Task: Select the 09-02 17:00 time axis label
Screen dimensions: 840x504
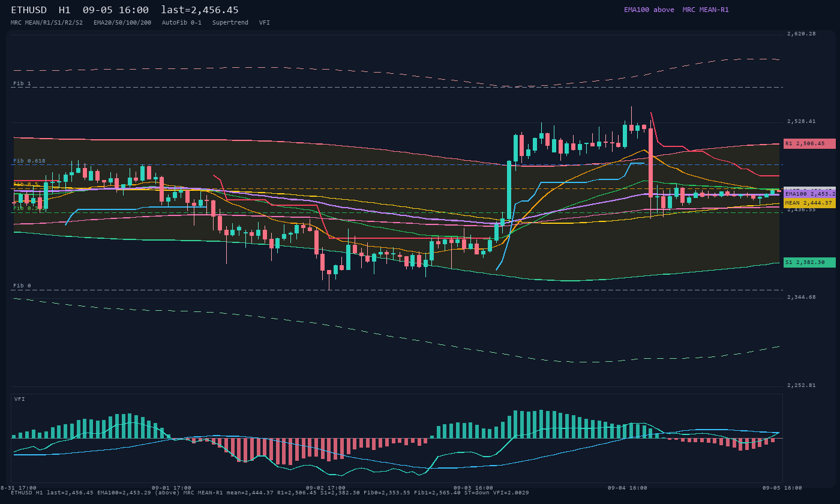Action: pos(326,488)
